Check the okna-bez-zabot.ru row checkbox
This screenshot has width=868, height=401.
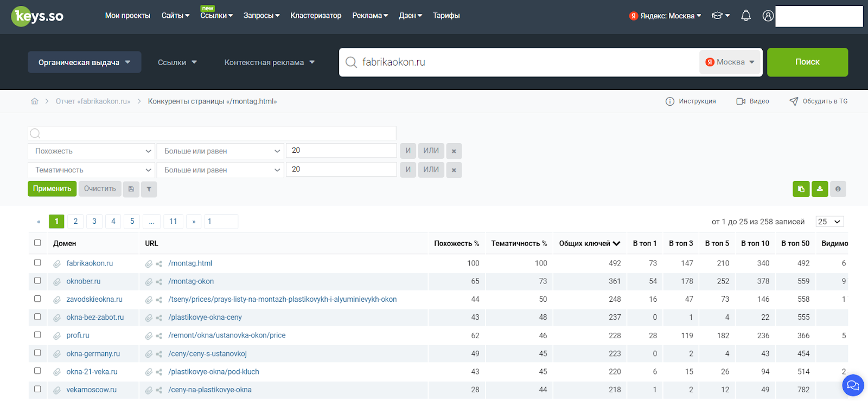pos(37,316)
